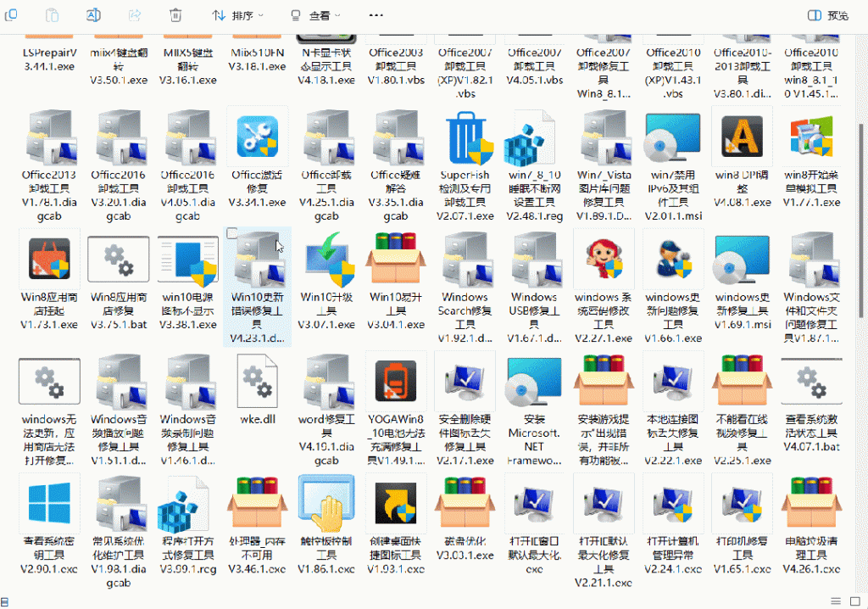
Task: Click the share icon in the toolbar
Action: coord(135,15)
